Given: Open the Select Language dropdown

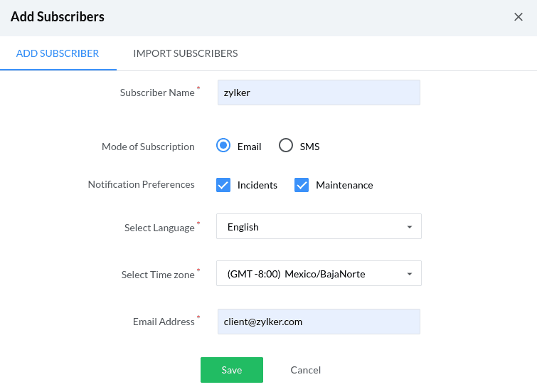Looking at the screenshot, I should [319, 227].
